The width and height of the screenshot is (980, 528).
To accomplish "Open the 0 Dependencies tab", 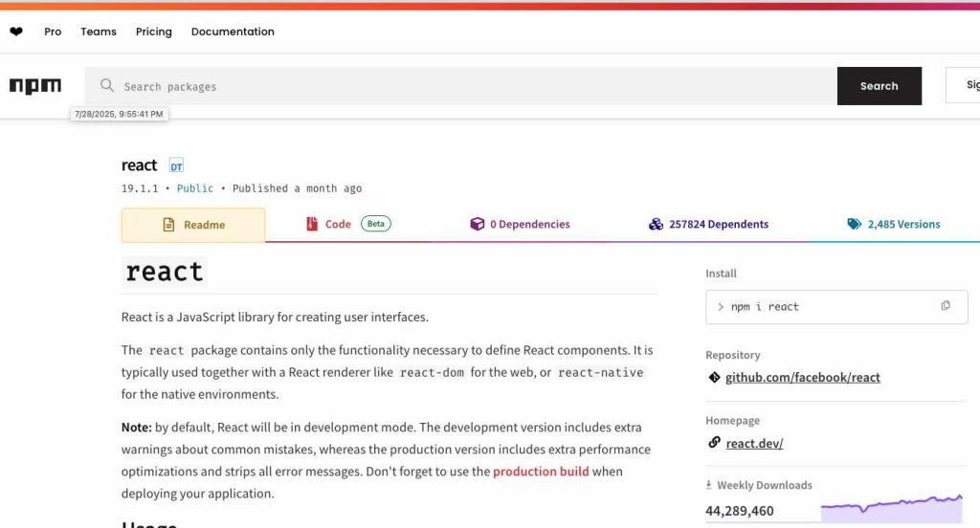I will (x=520, y=225).
